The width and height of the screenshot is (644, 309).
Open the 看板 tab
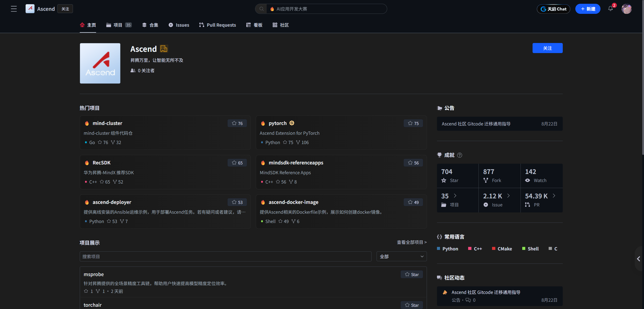pos(254,25)
